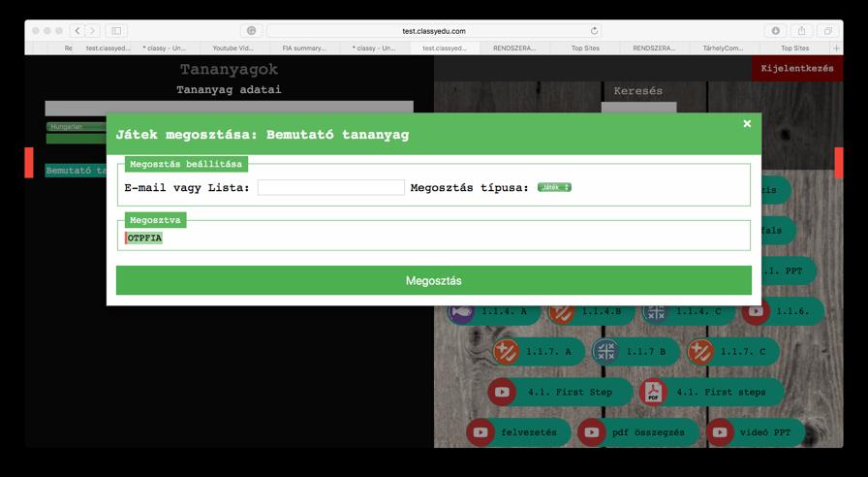Play the 4.1. First Step video icon
The height and width of the screenshot is (477, 868).
tap(502, 393)
